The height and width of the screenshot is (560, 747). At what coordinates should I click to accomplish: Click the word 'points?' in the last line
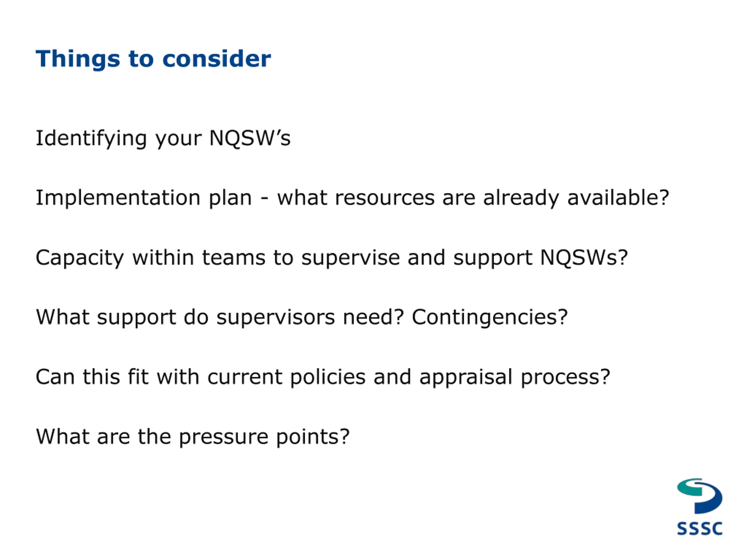point(313,437)
